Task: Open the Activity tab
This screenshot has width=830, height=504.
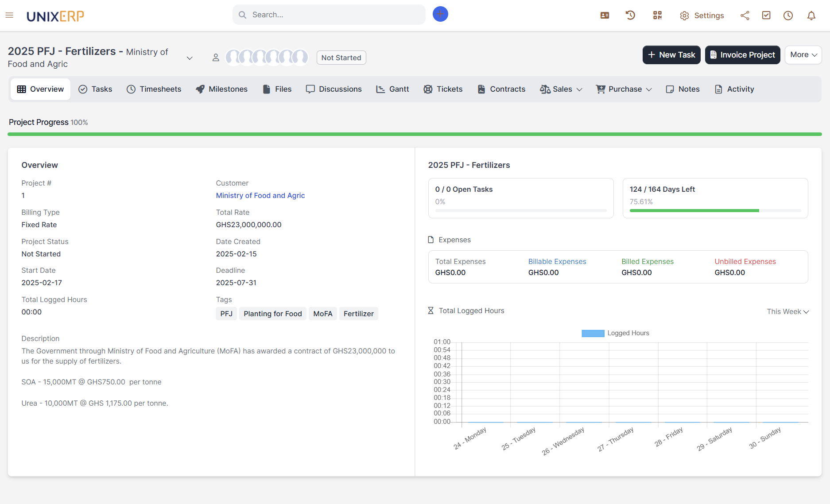Action: [734, 89]
